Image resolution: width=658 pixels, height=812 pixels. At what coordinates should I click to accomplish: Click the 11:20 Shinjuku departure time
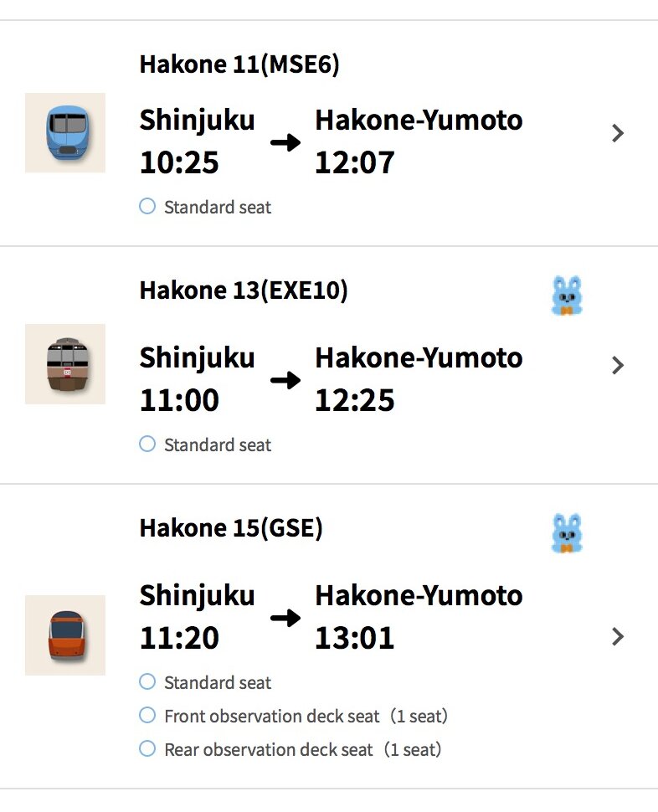pyautogui.click(x=179, y=639)
